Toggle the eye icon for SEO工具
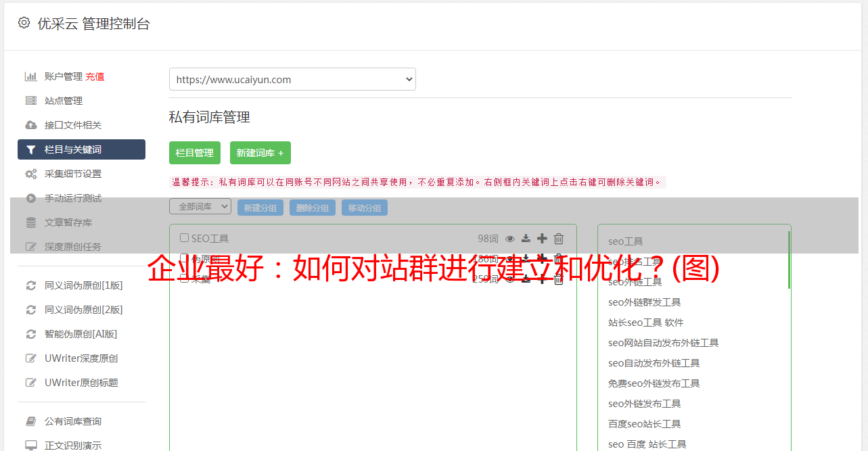This screenshot has height=451, width=868. pyautogui.click(x=510, y=239)
